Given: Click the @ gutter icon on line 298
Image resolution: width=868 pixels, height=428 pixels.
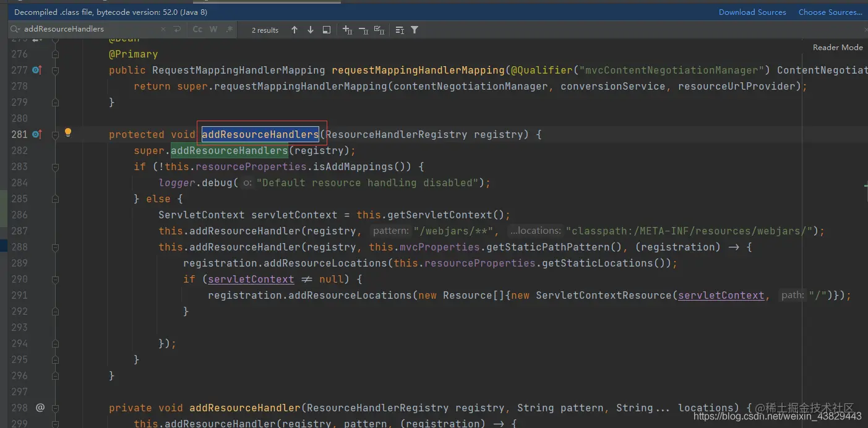Looking at the screenshot, I should click(x=40, y=408).
